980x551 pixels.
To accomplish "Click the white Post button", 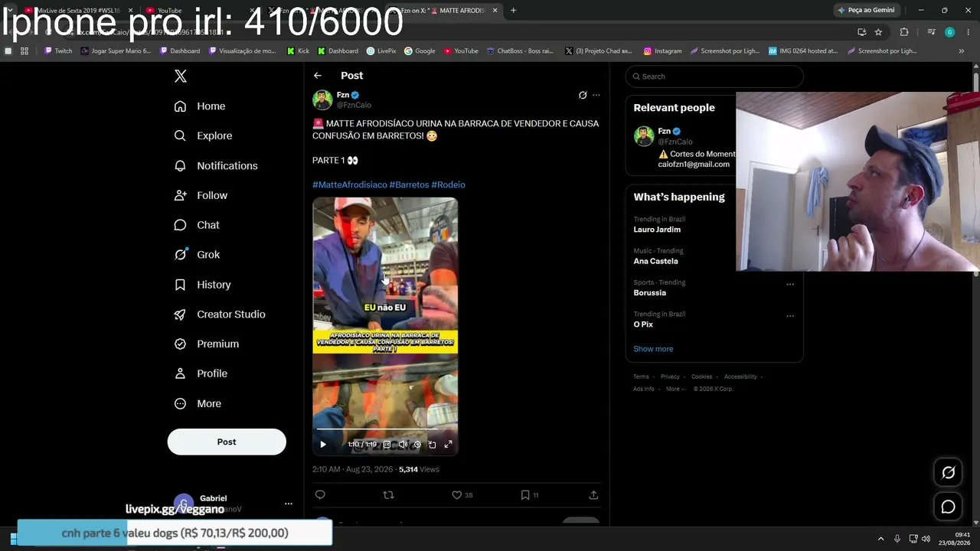I will (227, 442).
